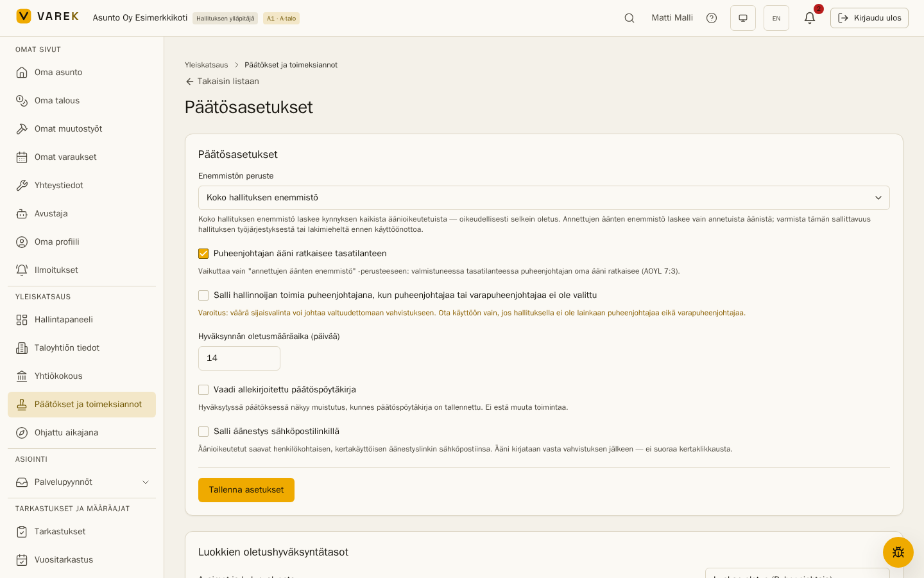Enable Salli äänestys sähköpostilinkillä checkbox
The height and width of the screenshot is (578, 924).
pos(203,432)
